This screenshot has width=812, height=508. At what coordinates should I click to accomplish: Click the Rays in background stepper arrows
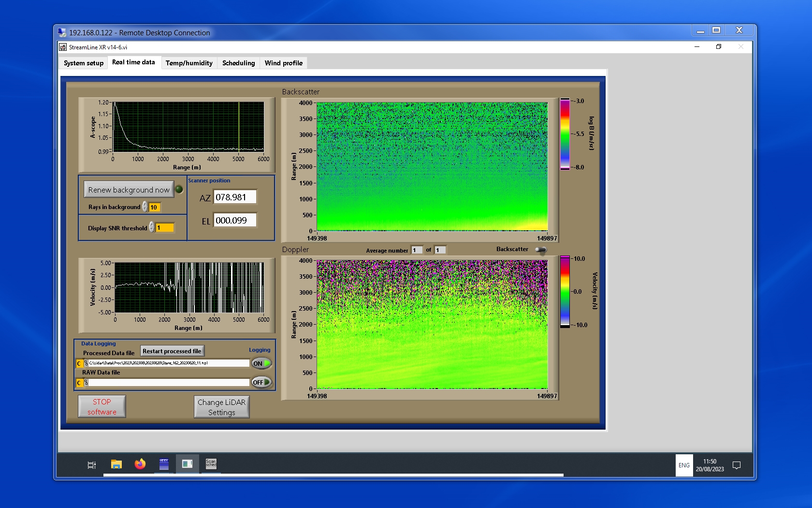145,207
